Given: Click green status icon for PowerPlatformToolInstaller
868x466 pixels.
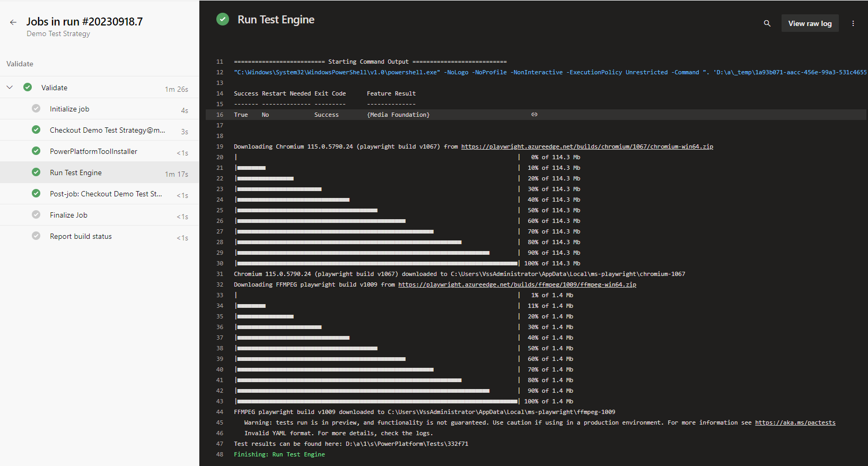Looking at the screenshot, I should [x=36, y=151].
